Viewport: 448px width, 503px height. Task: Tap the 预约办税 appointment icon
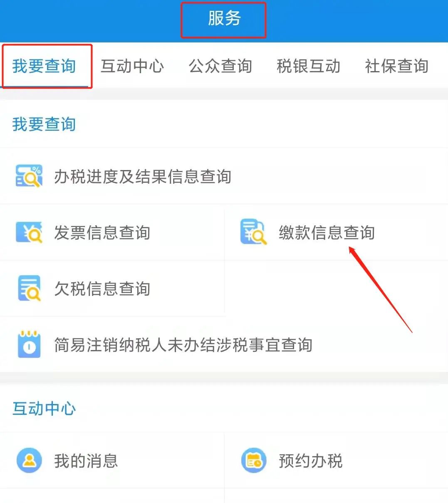pos(254,461)
